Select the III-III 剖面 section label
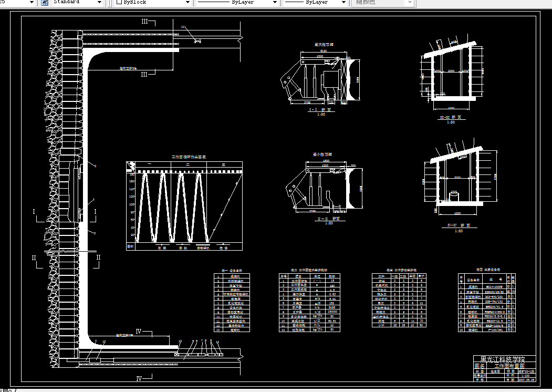552x392 pixels. (x=451, y=117)
